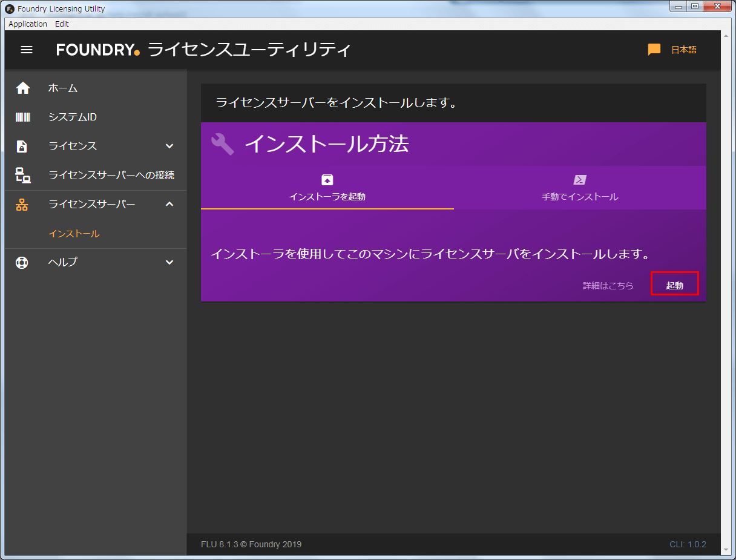Minimize the Foundry Licensing Utility window
Viewport: 736px width, 560px height.
[679, 7]
